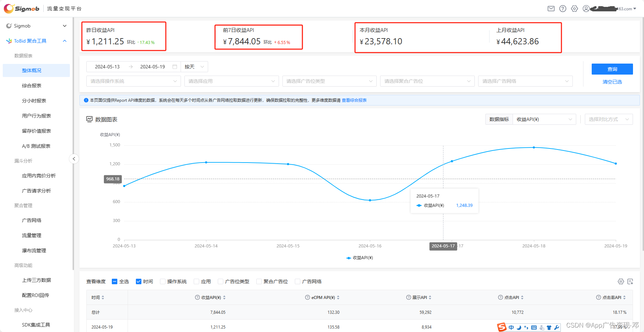This screenshot has height=332, width=644.
Task: Check the 聚合广告位 dimension checkbox
Action: pyautogui.click(x=259, y=281)
